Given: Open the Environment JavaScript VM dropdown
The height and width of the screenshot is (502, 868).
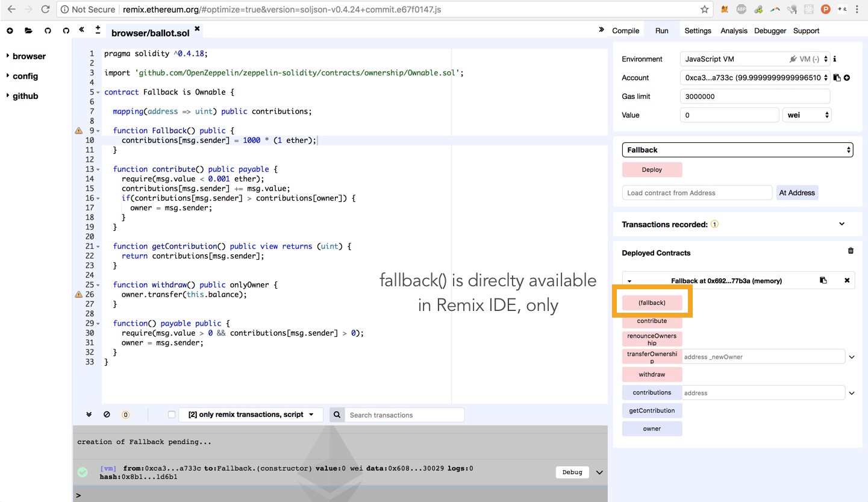Looking at the screenshot, I should click(755, 59).
